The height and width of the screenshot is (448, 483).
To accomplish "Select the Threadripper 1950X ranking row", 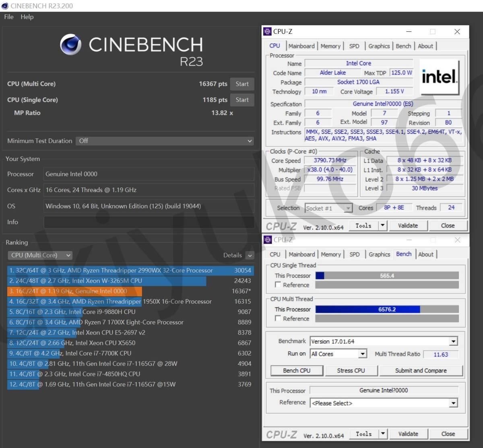I will (130, 301).
